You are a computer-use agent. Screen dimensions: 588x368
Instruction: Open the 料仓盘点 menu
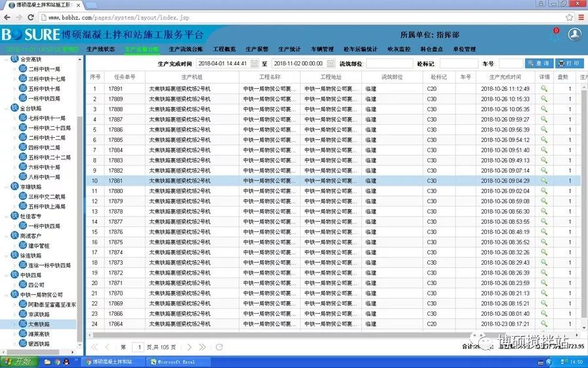431,49
